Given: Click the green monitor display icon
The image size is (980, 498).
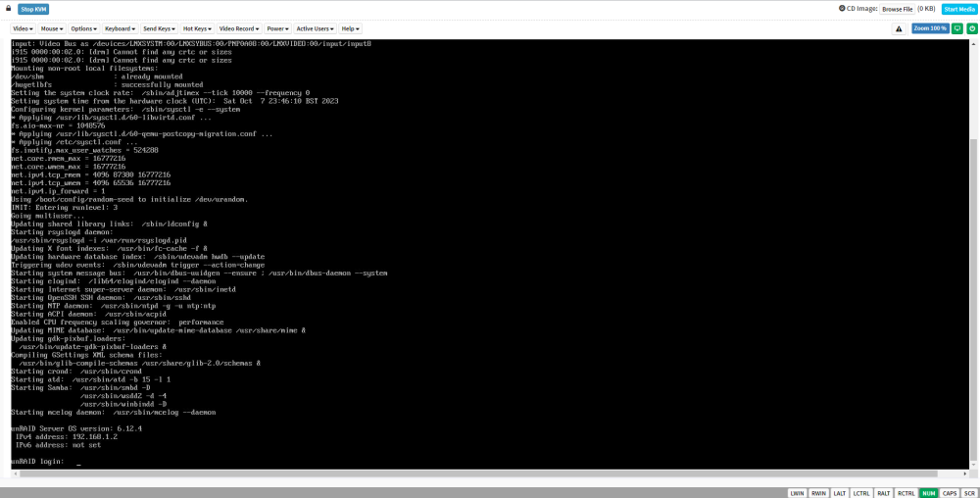Looking at the screenshot, I should pyautogui.click(x=956, y=28).
